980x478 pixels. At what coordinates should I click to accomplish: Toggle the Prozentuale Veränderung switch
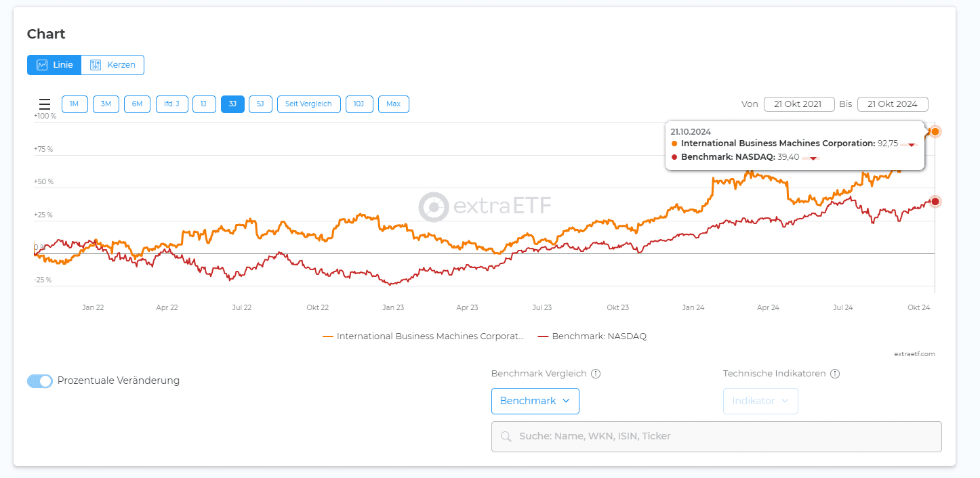(x=40, y=381)
